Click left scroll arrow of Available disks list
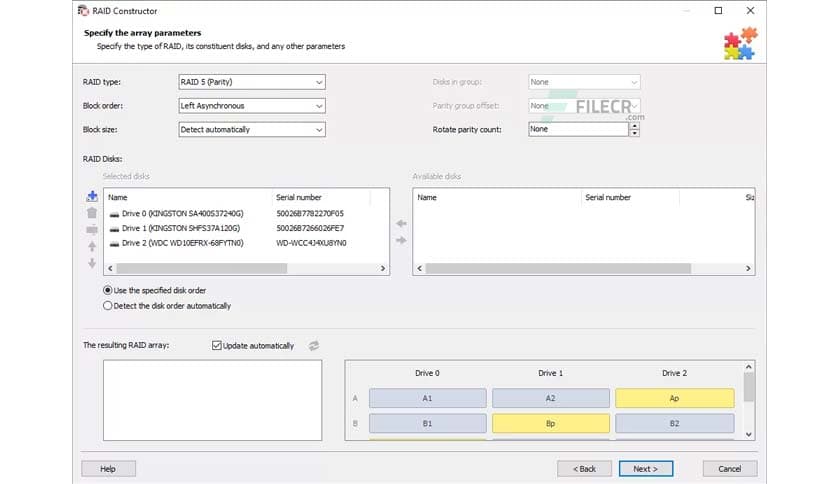 (x=420, y=268)
